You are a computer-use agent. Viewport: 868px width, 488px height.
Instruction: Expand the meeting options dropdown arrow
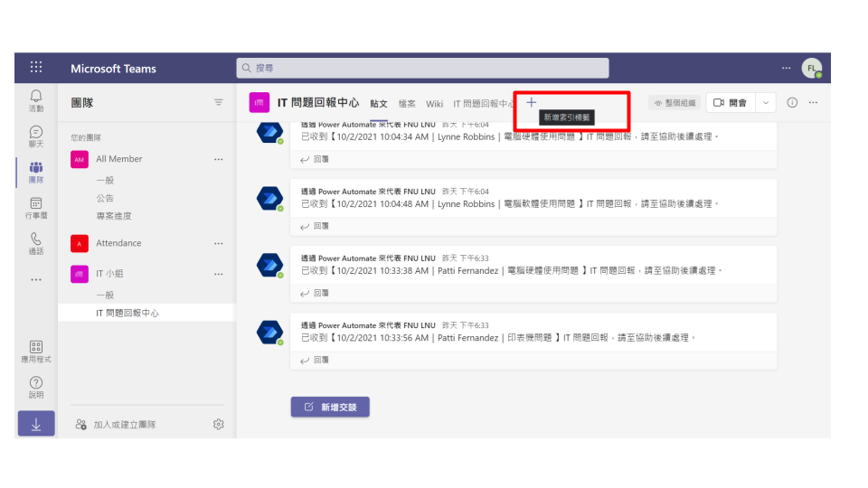[x=766, y=102]
